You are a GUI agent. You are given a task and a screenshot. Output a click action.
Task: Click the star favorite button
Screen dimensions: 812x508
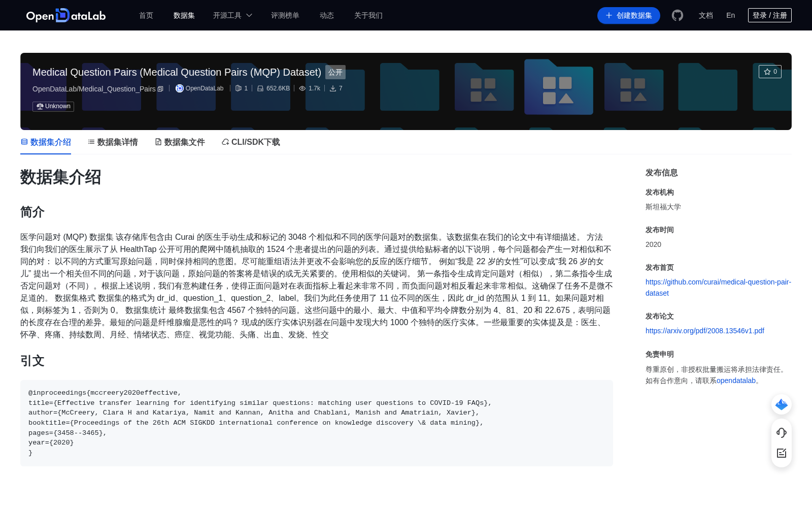770,72
